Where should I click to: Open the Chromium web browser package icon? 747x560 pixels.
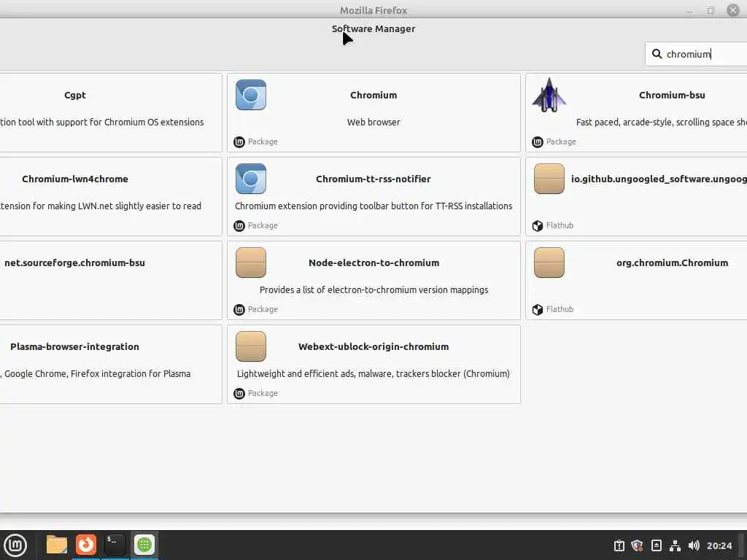(x=251, y=95)
